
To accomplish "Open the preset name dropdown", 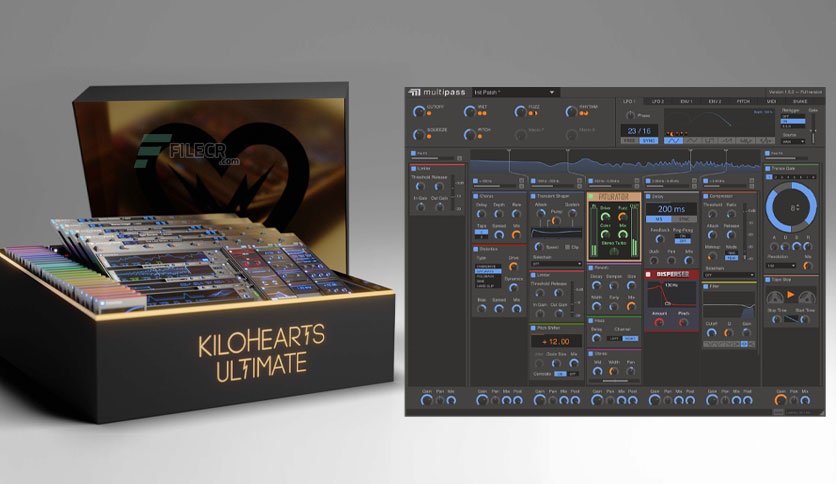I will coord(515,92).
